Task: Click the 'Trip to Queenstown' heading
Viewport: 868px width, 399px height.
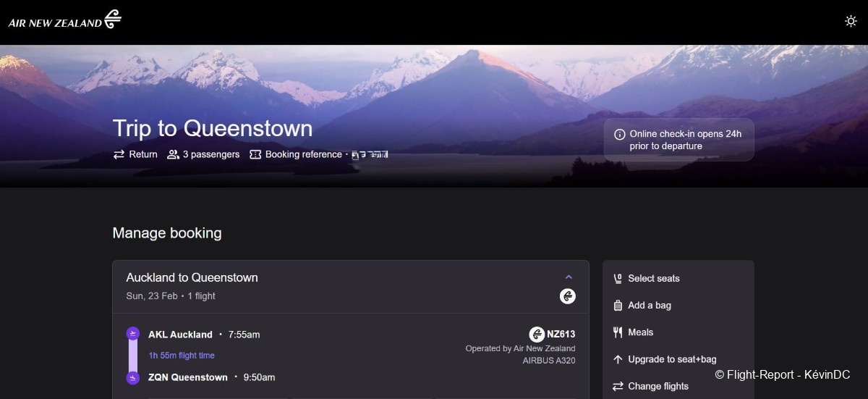Action: (x=213, y=128)
